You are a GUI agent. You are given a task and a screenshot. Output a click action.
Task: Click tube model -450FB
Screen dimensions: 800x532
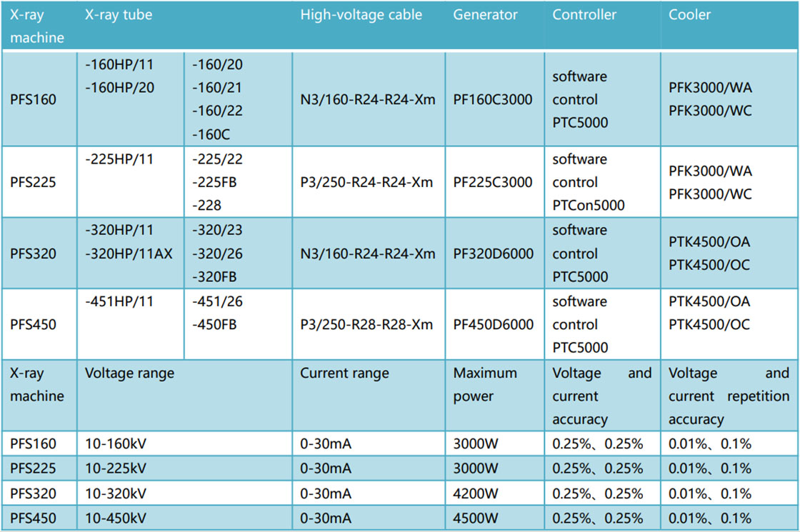coord(214,324)
